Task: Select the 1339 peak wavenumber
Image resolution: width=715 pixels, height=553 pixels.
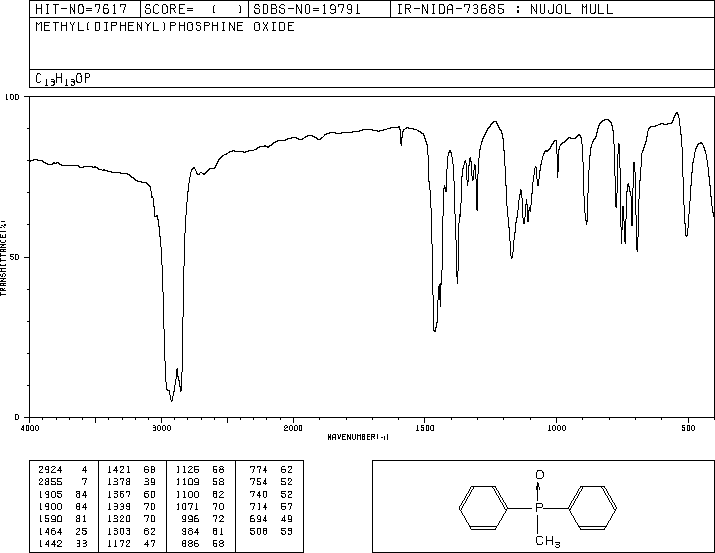Action: click(119, 506)
